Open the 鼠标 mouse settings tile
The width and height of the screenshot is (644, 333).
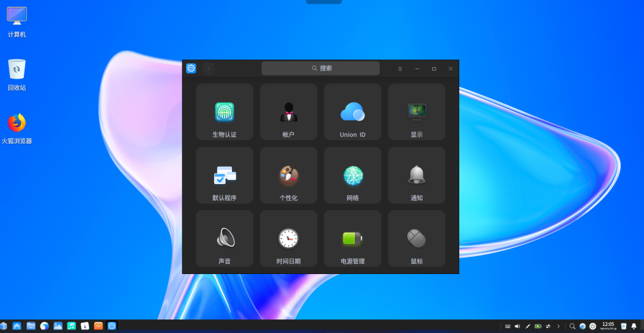[x=416, y=239]
